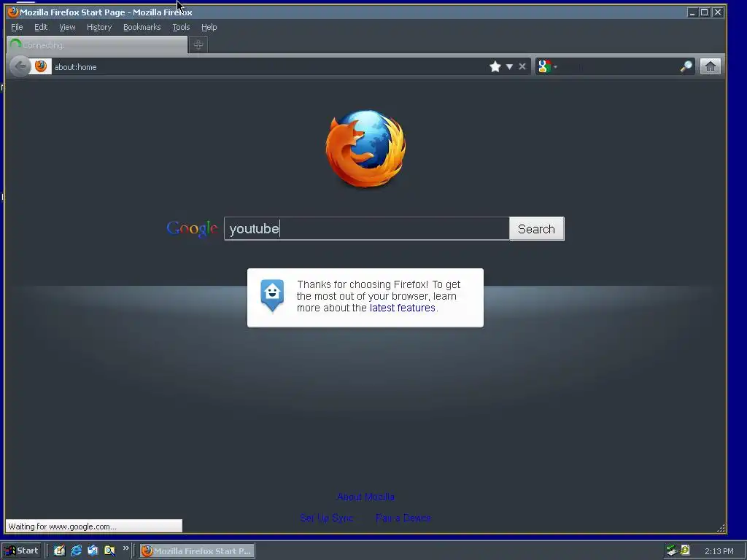The height and width of the screenshot is (560, 747).
Task: Launch Internet Explorer from quick launch
Action: pos(76,551)
